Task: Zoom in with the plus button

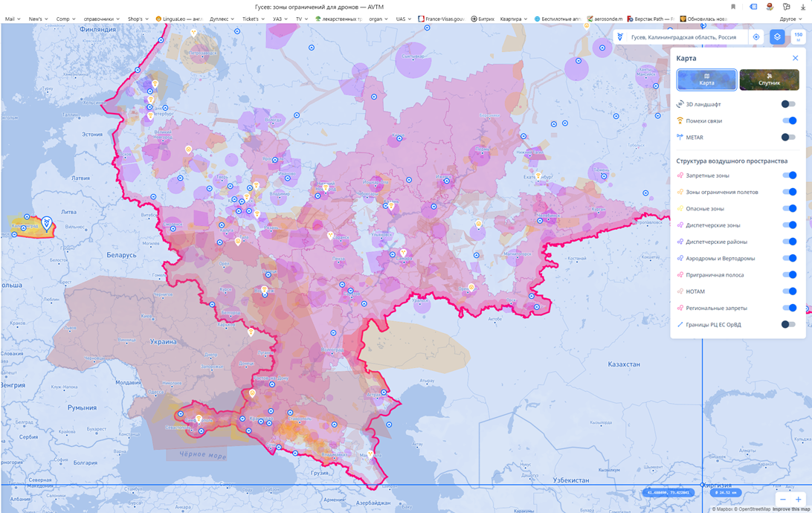Action: (x=798, y=500)
